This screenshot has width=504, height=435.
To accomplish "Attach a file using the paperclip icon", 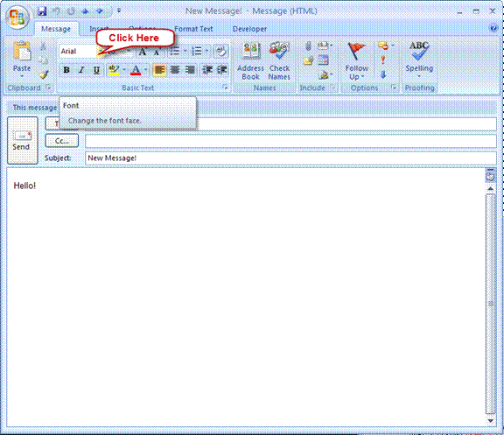I will tap(308, 46).
